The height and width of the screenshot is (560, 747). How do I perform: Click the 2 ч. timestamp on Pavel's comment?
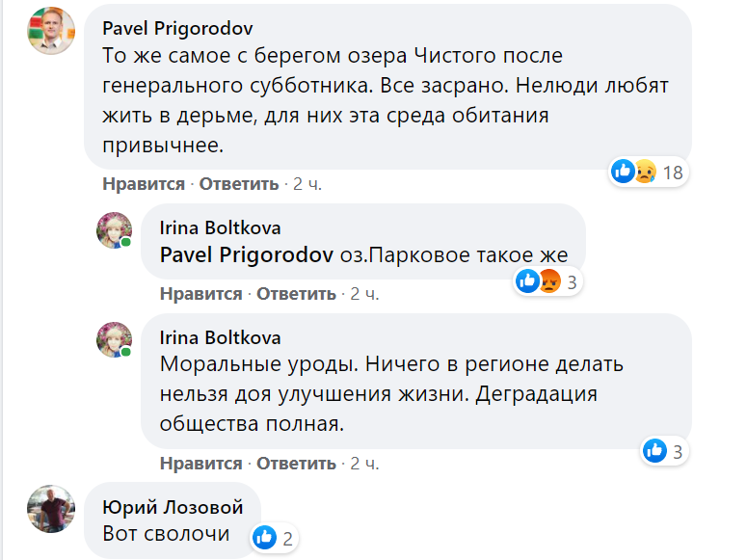coord(307,184)
